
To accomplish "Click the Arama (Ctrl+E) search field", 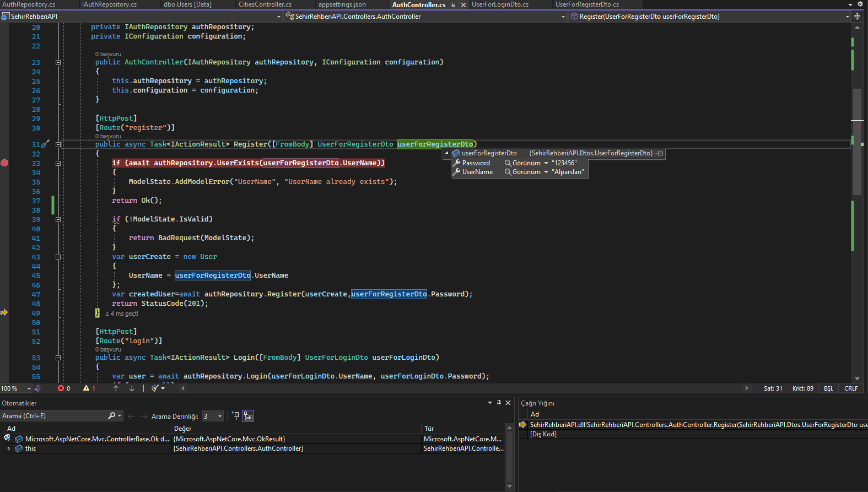I will pos(55,416).
